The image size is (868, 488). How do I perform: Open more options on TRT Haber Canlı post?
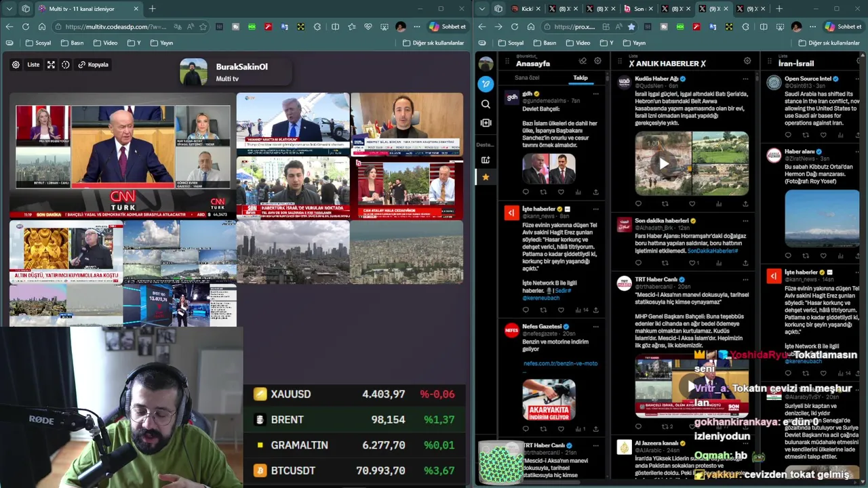745,279
